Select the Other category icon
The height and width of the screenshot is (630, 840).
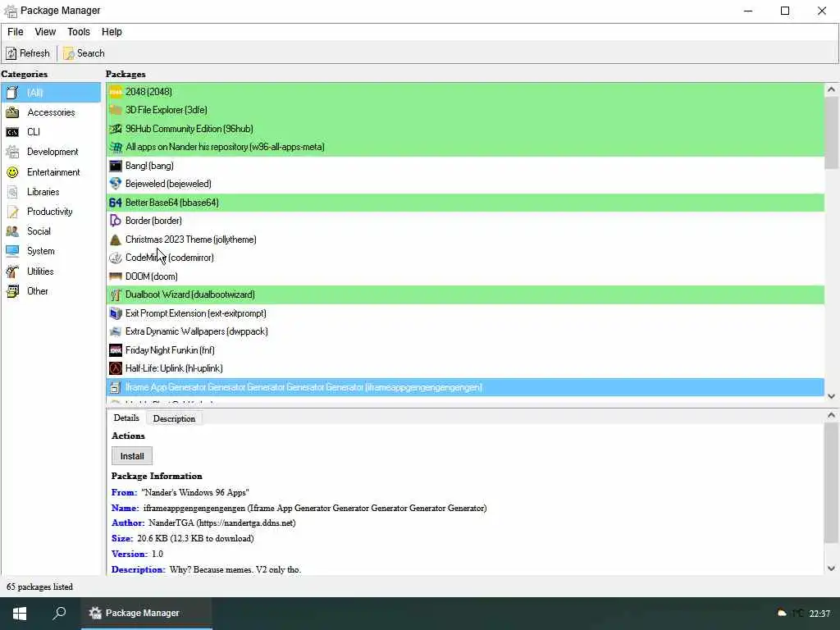point(12,291)
